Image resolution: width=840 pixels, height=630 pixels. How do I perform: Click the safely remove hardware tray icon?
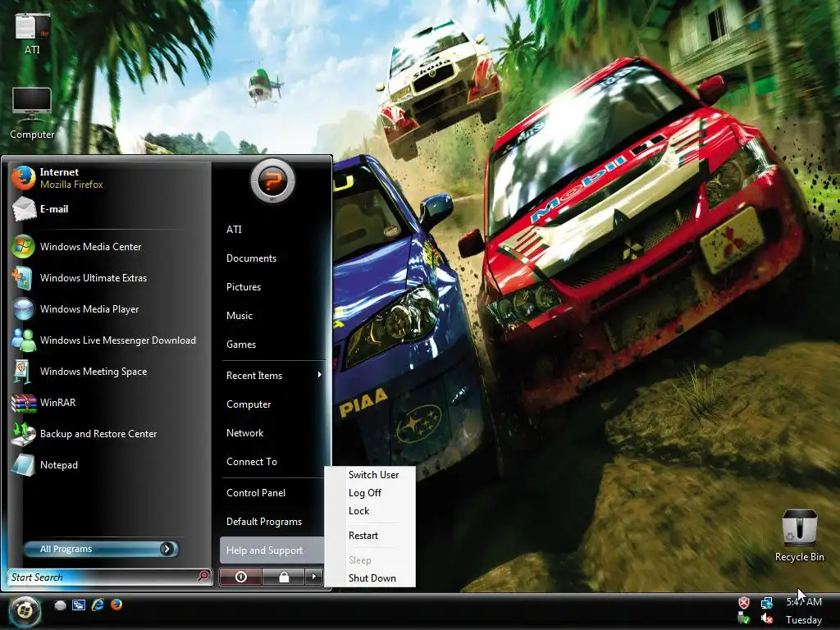click(x=743, y=619)
